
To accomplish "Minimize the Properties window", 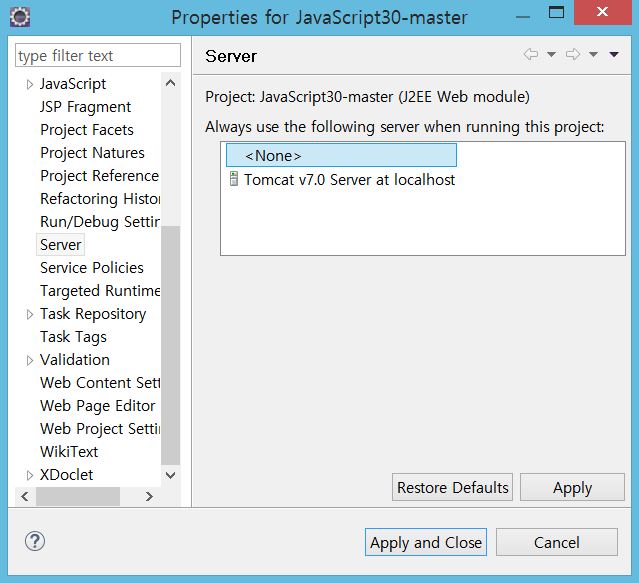I will click(523, 16).
